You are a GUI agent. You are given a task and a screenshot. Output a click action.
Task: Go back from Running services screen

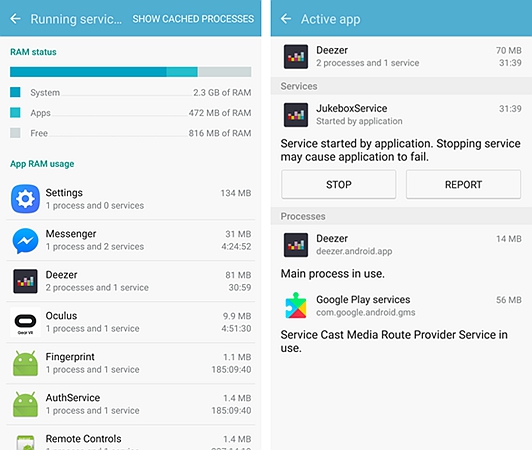pos(15,19)
